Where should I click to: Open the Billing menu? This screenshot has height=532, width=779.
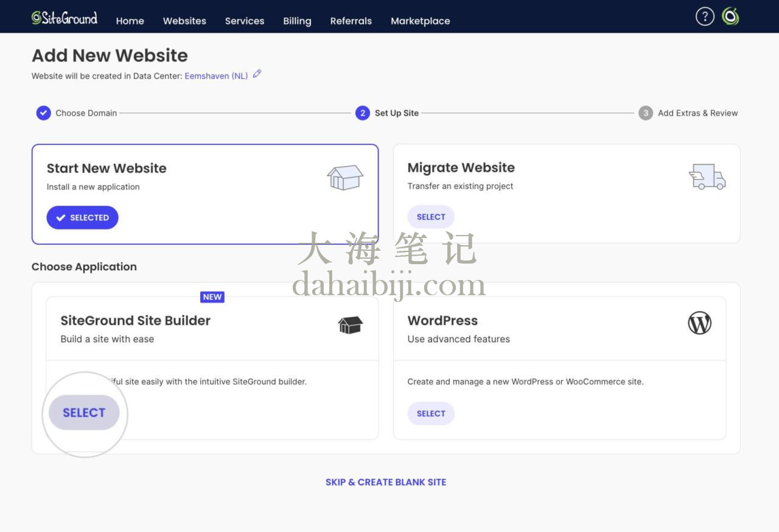coord(297,21)
